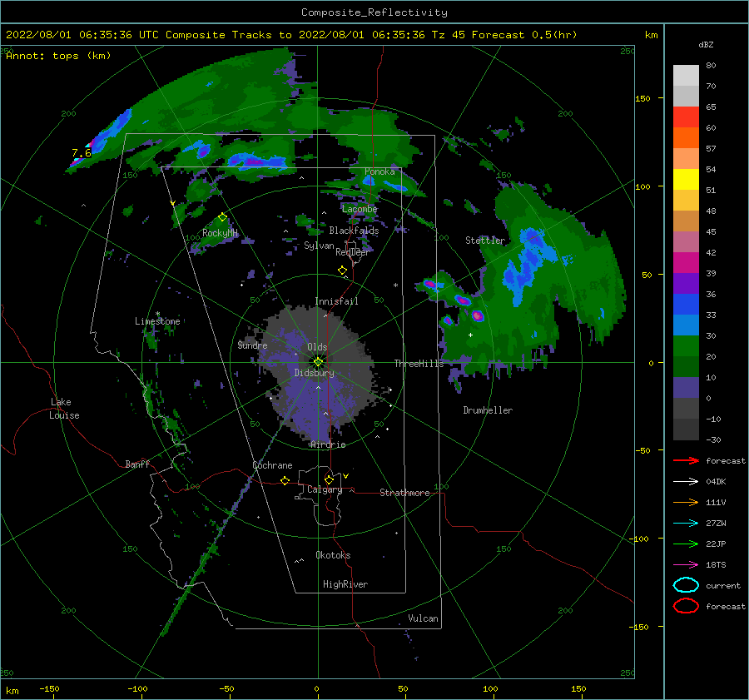
Task: Click the orange 111V arrow icon
Action: pyautogui.click(x=686, y=502)
